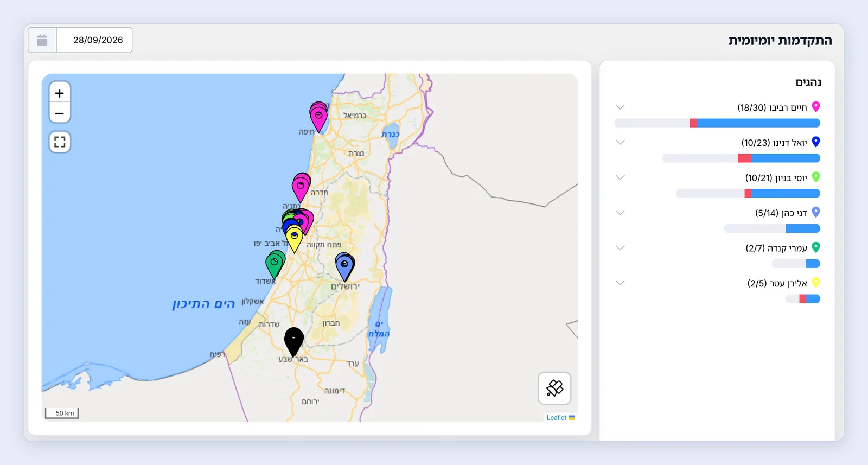Zoom in on the map with plus button
The width and height of the screenshot is (868, 465).
pos(60,93)
